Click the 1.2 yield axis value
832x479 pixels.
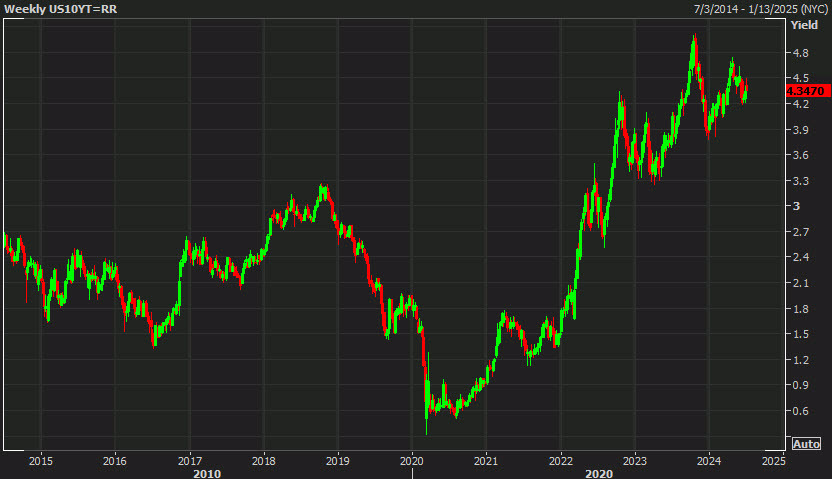point(801,360)
